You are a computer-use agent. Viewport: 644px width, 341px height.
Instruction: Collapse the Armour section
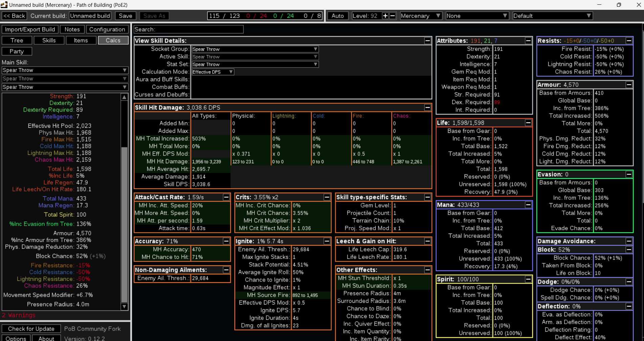[629, 84]
